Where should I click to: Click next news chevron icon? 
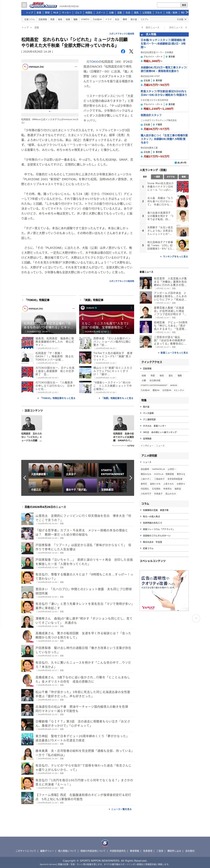(x=186, y=28)
